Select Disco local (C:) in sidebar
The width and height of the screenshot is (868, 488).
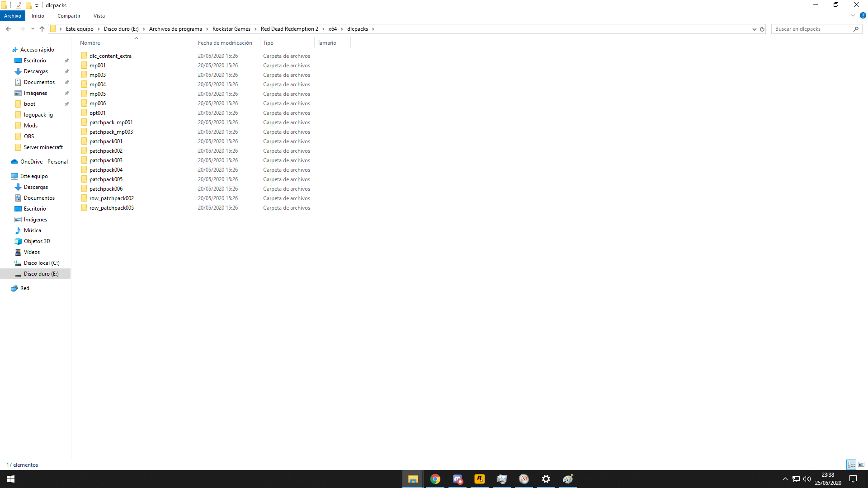point(42,263)
